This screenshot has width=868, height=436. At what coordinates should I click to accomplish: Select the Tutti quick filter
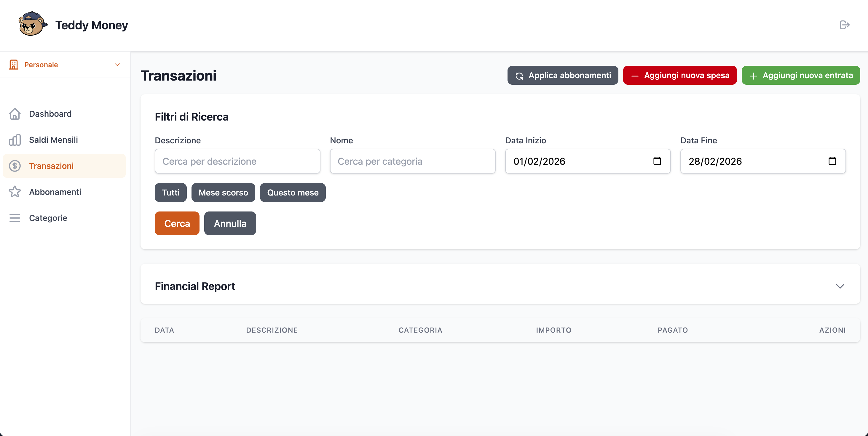pyautogui.click(x=170, y=193)
